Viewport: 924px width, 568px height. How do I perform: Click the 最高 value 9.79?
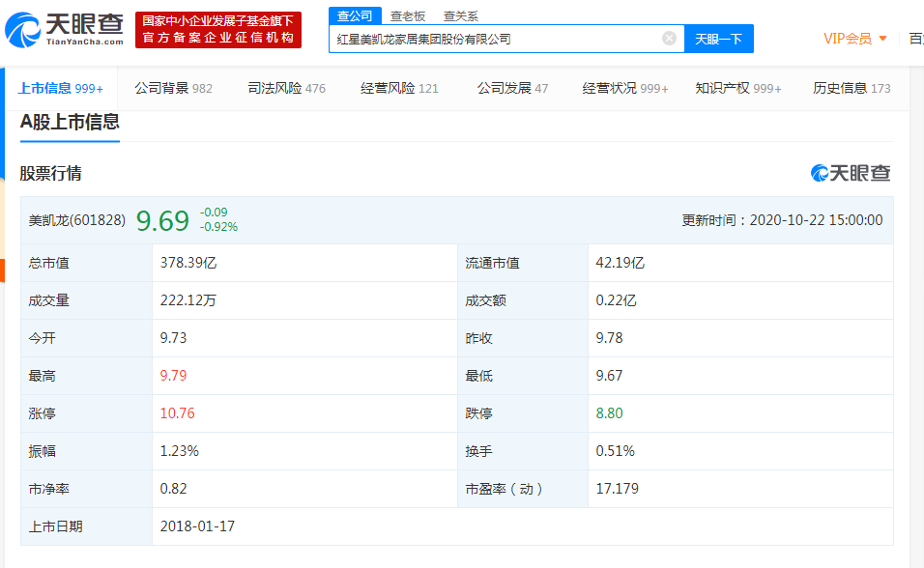tap(173, 376)
